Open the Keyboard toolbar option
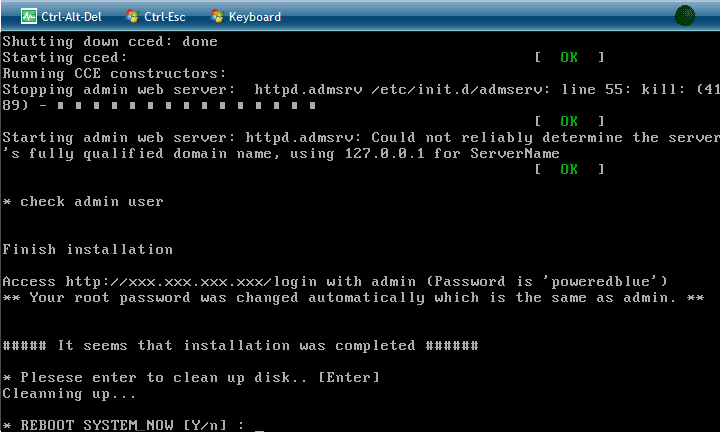This screenshot has width=720, height=432. [255, 17]
